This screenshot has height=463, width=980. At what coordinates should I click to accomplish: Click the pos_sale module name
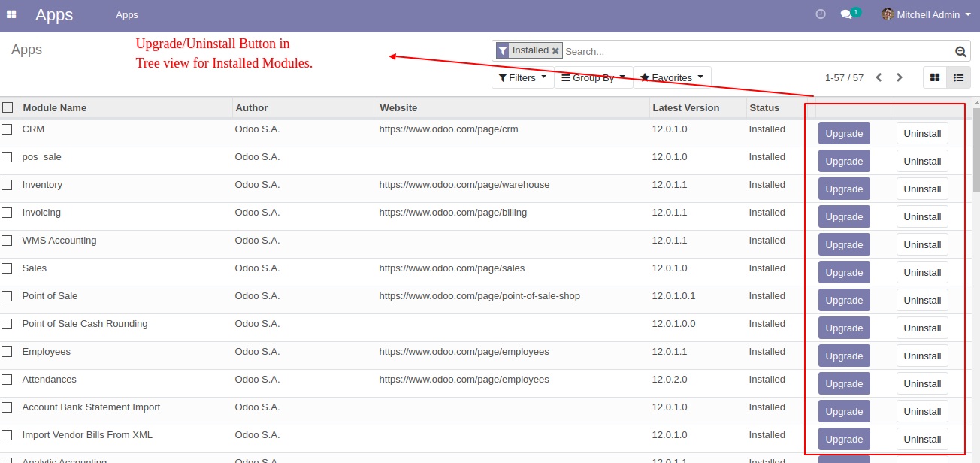pyautogui.click(x=42, y=157)
